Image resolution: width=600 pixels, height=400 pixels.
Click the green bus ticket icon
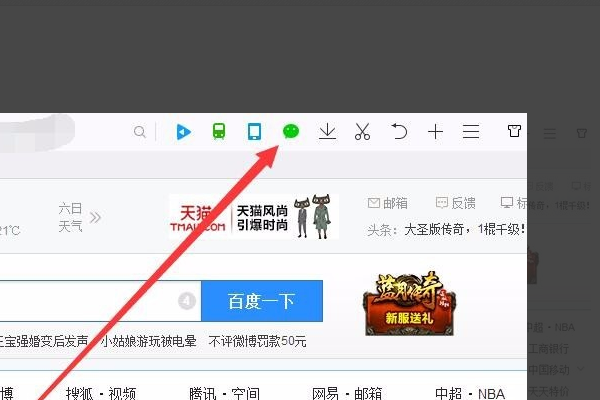coord(218,132)
